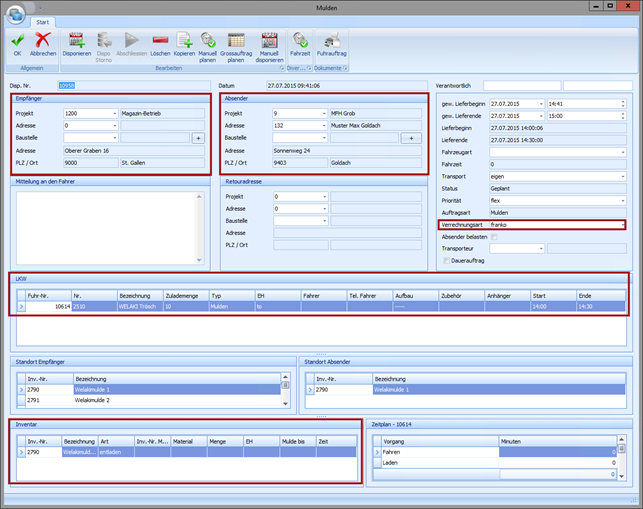
Task: Adjust gew. Lieferende time spinner 15:00
Action: (x=623, y=116)
